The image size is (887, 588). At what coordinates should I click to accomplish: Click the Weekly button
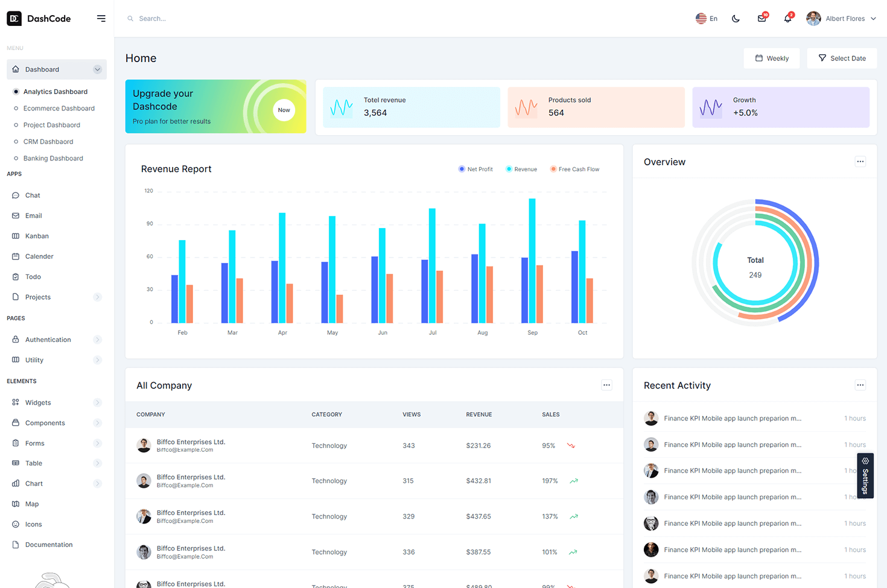(772, 58)
